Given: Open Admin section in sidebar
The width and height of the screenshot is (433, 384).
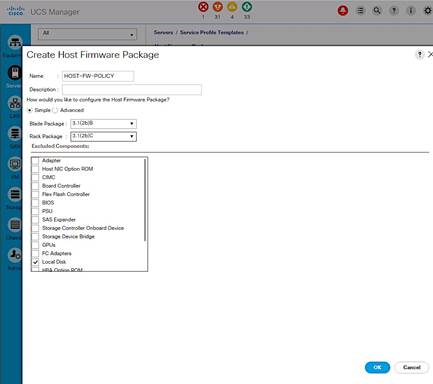Looking at the screenshot, I should 15,255.
